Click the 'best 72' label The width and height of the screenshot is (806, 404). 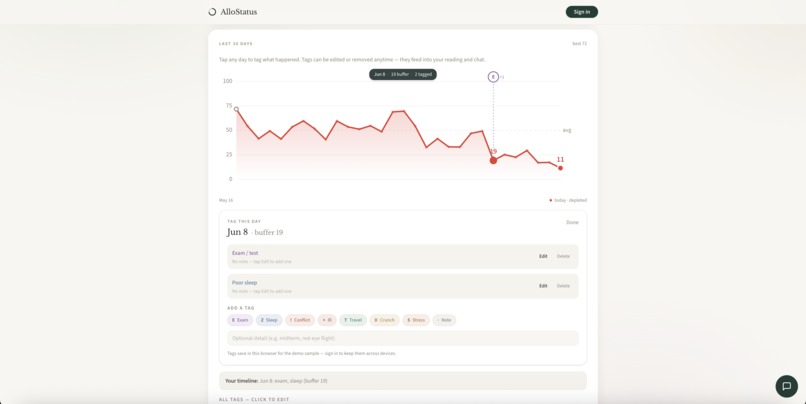pyautogui.click(x=579, y=44)
